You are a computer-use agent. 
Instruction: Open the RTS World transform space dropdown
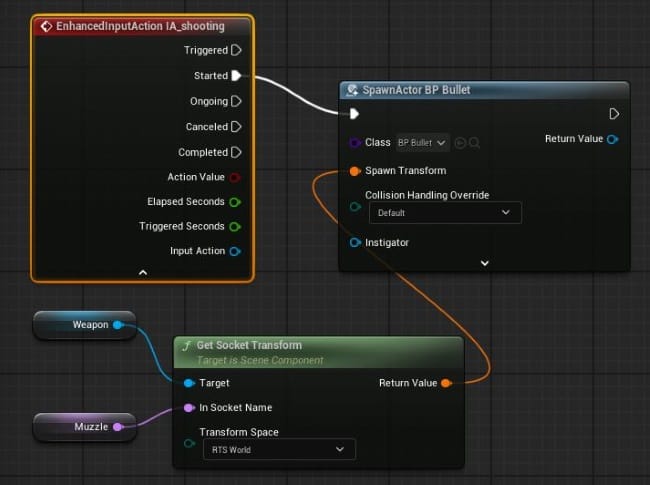click(279, 449)
